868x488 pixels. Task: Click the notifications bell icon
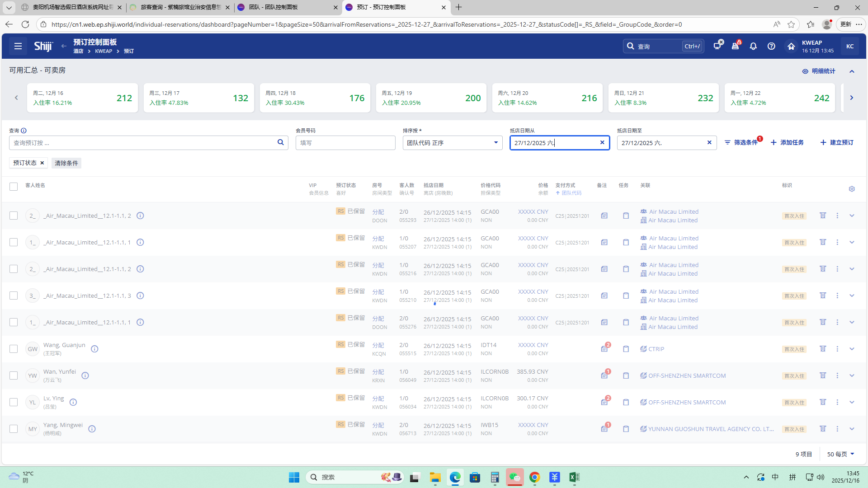753,46
